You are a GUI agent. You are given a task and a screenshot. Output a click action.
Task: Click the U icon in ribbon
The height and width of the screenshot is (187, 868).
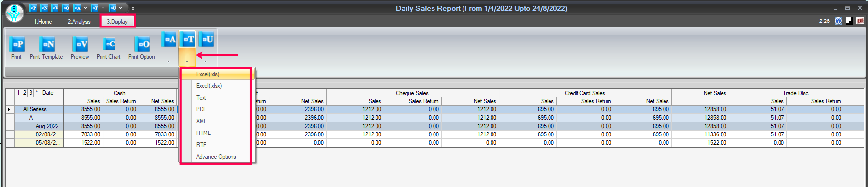[x=206, y=39]
